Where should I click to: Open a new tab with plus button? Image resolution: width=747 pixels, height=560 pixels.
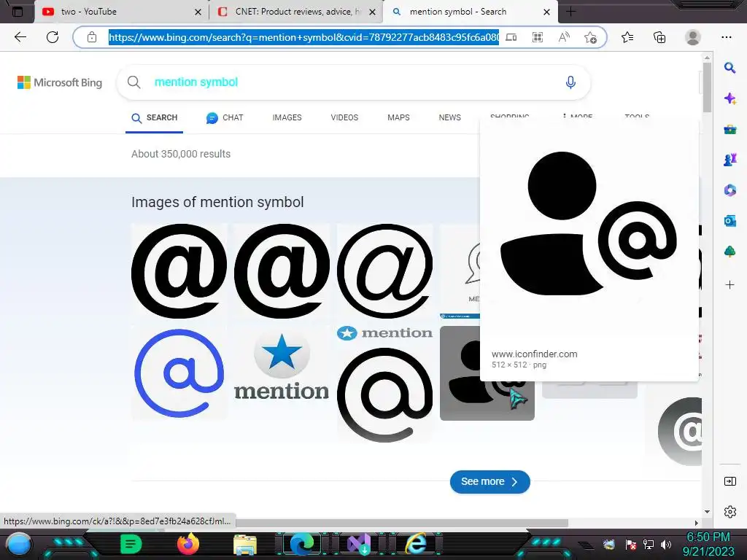click(570, 12)
